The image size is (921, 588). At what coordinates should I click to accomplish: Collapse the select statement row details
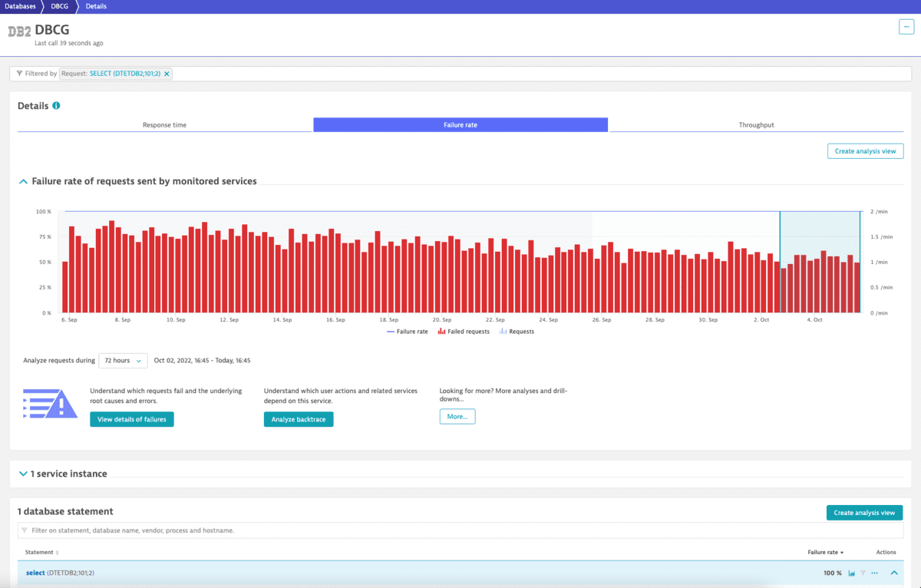pyautogui.click(x=894, y=573)
